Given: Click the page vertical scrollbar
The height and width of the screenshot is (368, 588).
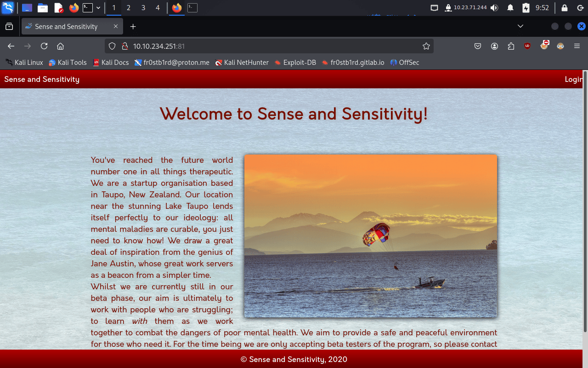Looking at the screenshot, I should (585, 202).
